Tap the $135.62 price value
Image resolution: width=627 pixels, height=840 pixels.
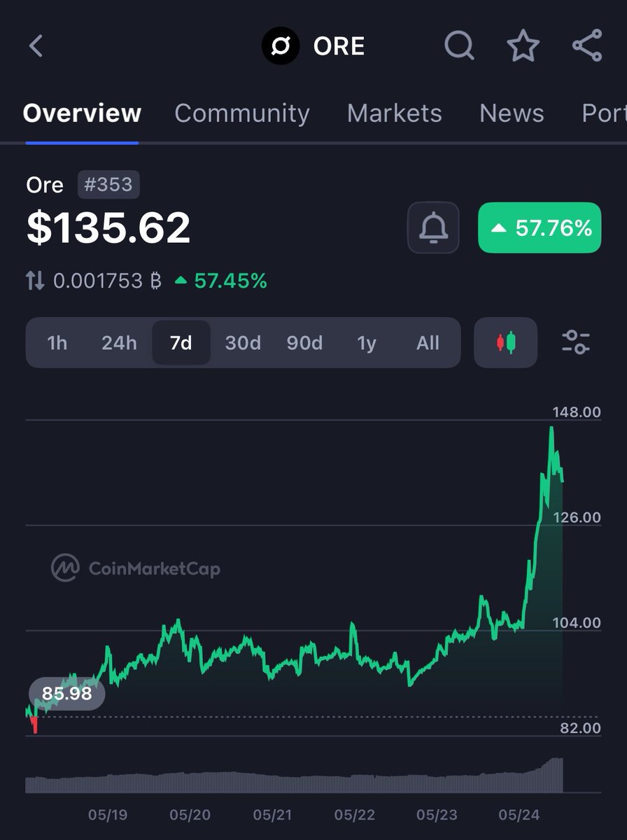(x=108, y=227)
